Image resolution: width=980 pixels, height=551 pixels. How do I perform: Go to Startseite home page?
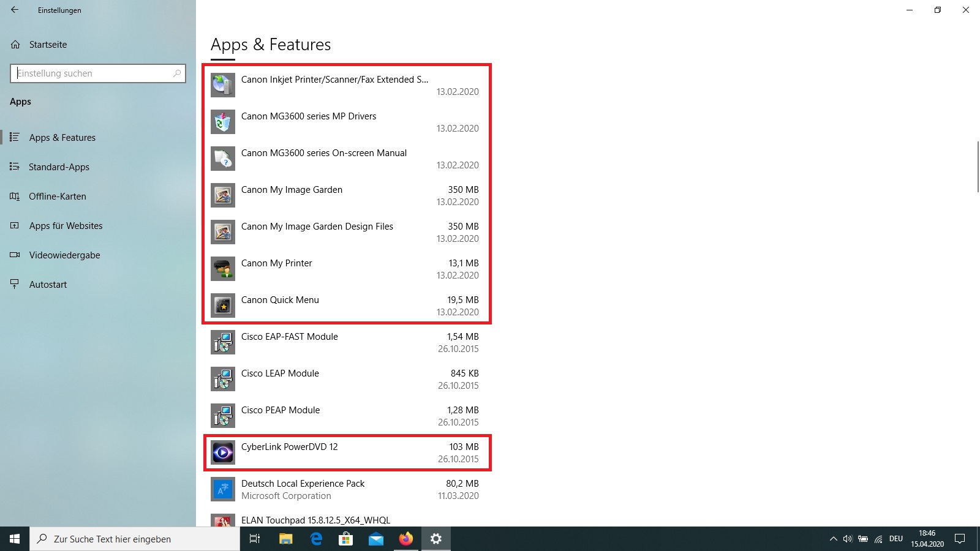click(48, 45)
